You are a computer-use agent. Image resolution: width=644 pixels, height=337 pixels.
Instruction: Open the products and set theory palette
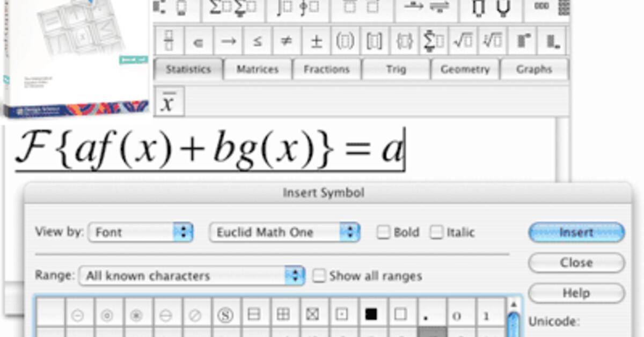coord(491,9)
